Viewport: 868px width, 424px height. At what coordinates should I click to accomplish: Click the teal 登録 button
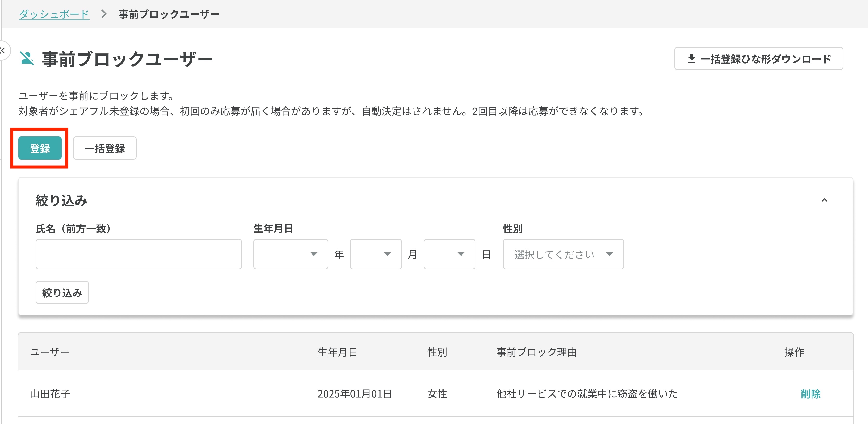(x=40, y=148)
